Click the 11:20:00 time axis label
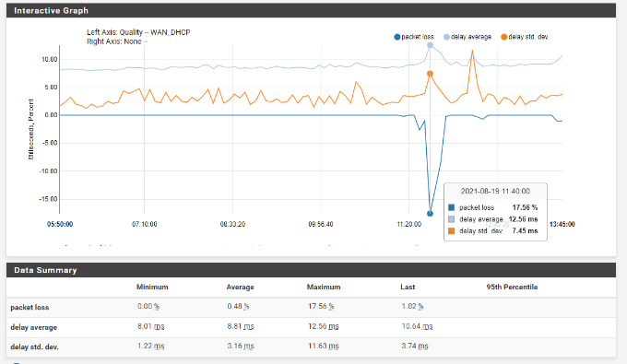627x364 pixels. [x=408, y=224]
